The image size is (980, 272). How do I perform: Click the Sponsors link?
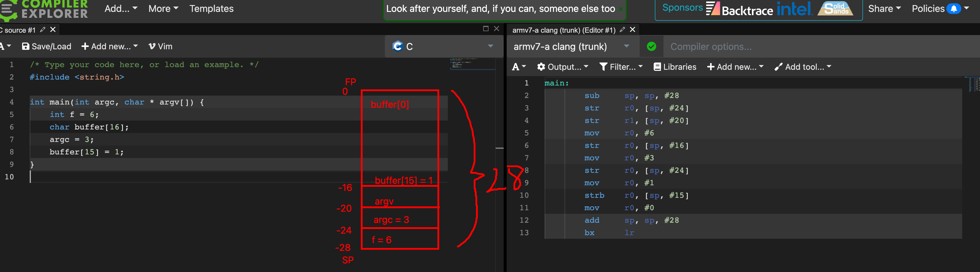pyautogui.click(x=682, y=8)
